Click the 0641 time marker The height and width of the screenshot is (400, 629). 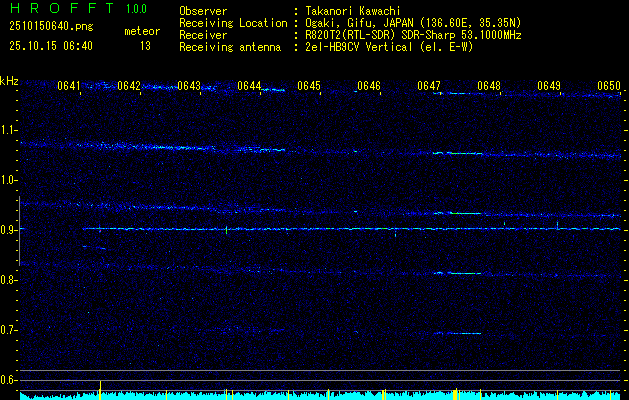[x=69, y=87]
